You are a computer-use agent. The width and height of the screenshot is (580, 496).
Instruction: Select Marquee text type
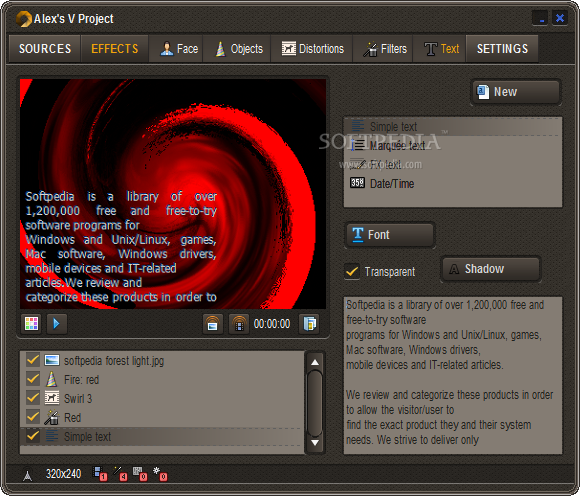[x=453, y=146]
